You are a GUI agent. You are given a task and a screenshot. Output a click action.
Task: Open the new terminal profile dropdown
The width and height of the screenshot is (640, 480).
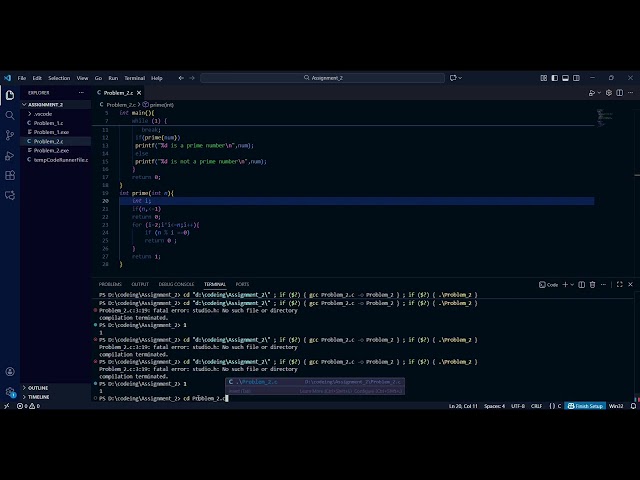point(572,284)
